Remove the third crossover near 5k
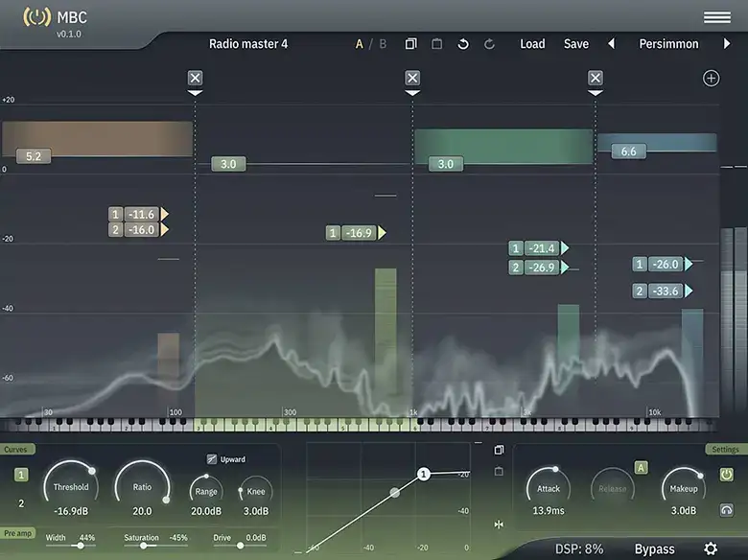The width and height of the screenshot is (748, 560). point(596,78)
